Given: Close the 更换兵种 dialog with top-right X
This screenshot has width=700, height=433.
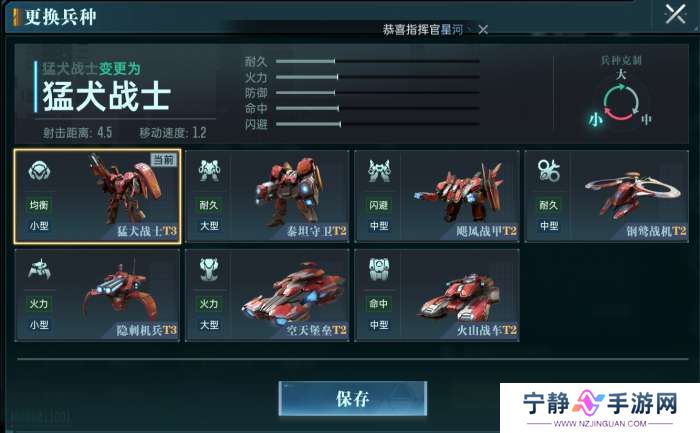Looking at the screenshot, I should (x=675, y=15).
